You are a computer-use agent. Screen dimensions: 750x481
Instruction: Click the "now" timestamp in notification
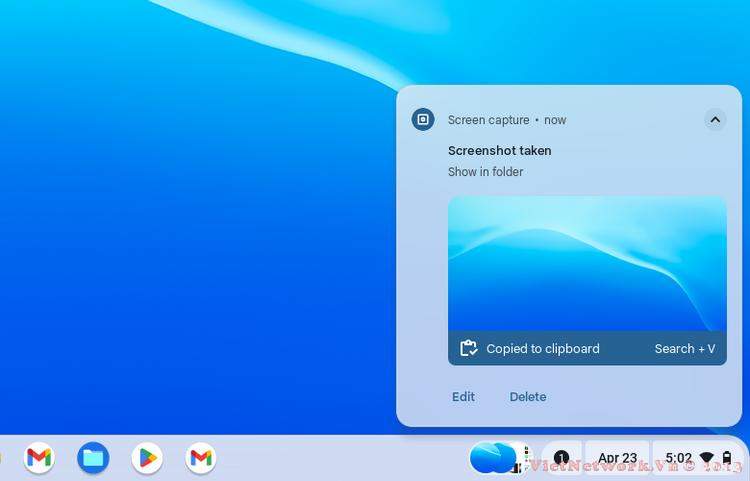[x=555, y=120]
